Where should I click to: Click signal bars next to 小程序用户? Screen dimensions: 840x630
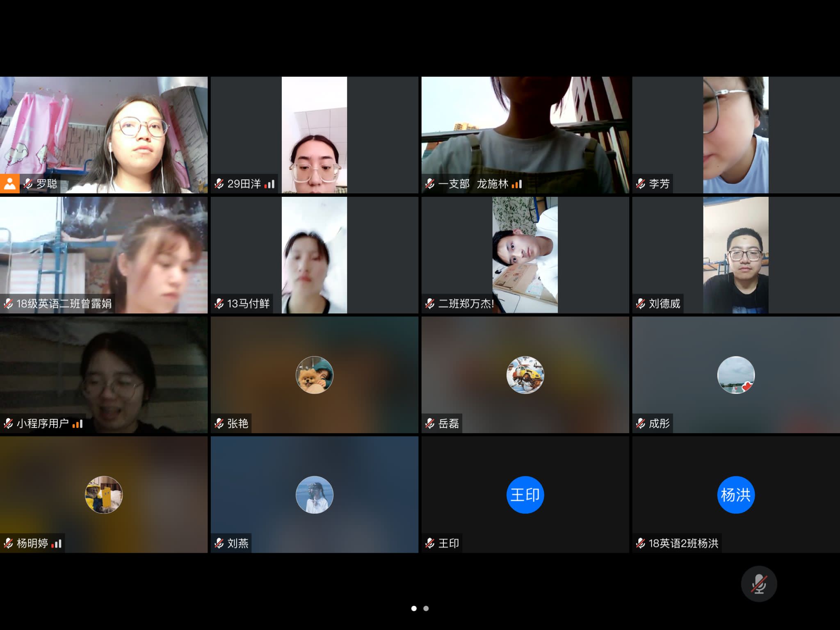click(78, 424)
